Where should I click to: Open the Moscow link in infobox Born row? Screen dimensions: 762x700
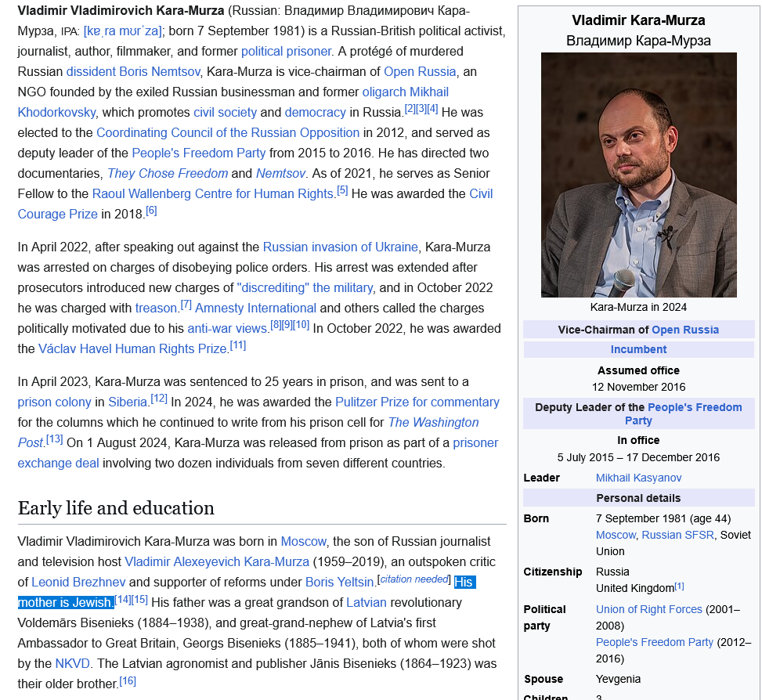pyautogui.click(x=616, y=536)
